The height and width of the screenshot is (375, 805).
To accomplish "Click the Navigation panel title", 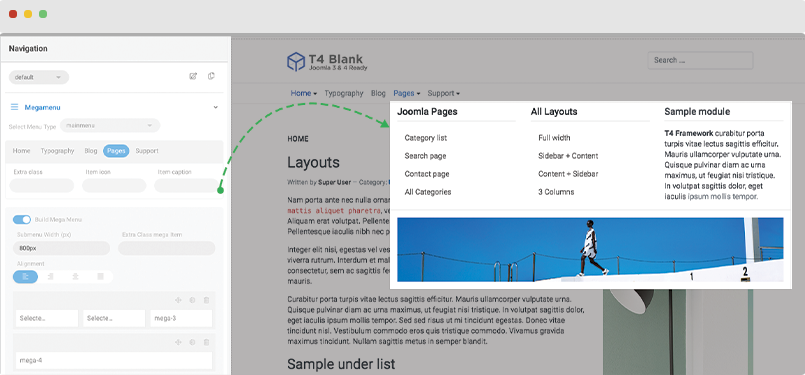I will 28,48.
